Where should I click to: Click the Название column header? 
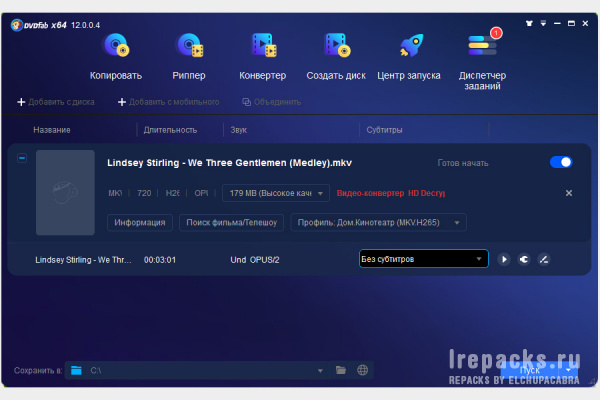pyautogui.click(x=52, y=130)
